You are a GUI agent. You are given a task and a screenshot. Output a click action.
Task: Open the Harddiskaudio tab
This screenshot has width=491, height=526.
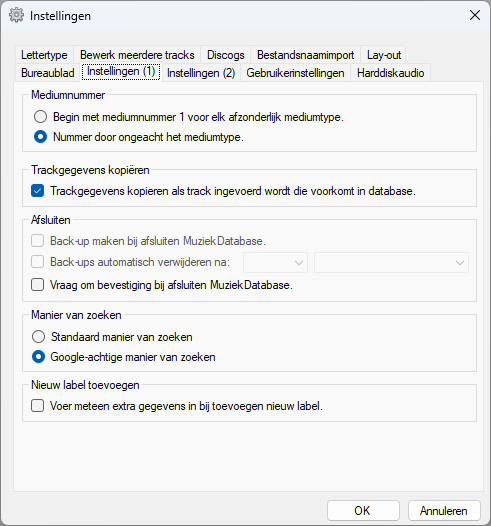(390, 73)
